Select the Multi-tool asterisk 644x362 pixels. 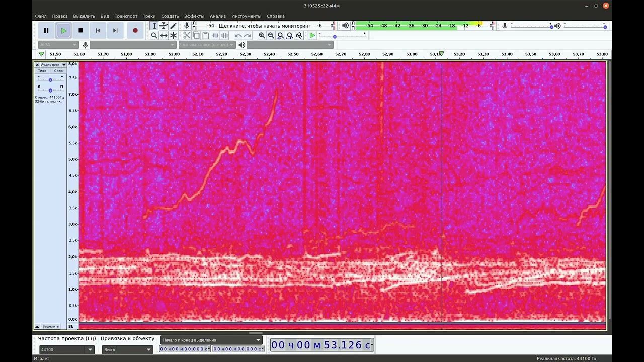point(173,35)
